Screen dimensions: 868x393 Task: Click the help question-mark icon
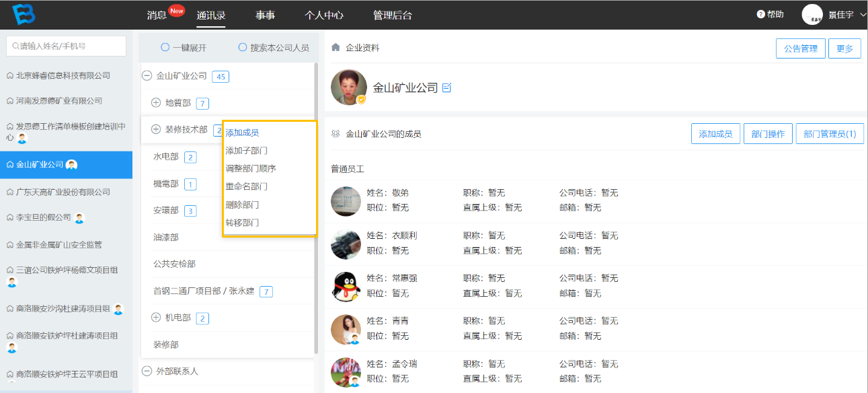click(761, 14)
